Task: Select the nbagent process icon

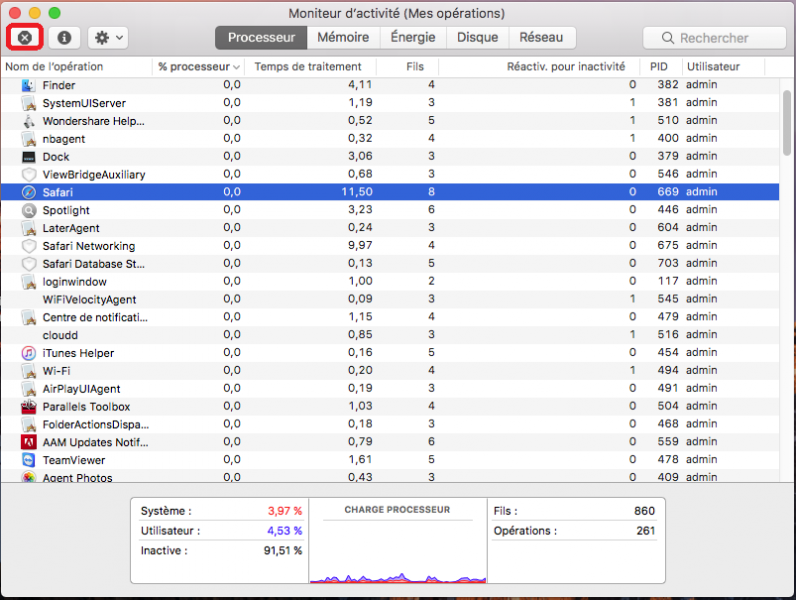Action: click(x=28, y=139)
